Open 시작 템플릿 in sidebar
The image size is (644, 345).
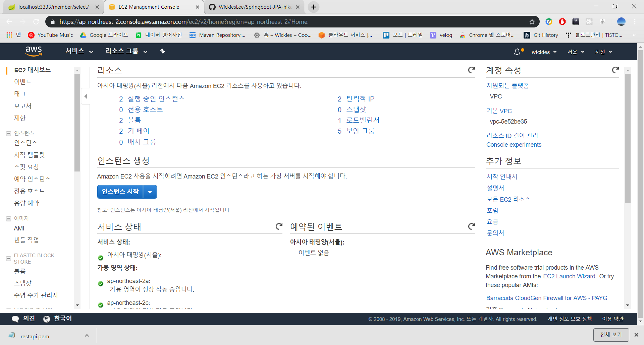pyautogui.click(x=30, y=155)
